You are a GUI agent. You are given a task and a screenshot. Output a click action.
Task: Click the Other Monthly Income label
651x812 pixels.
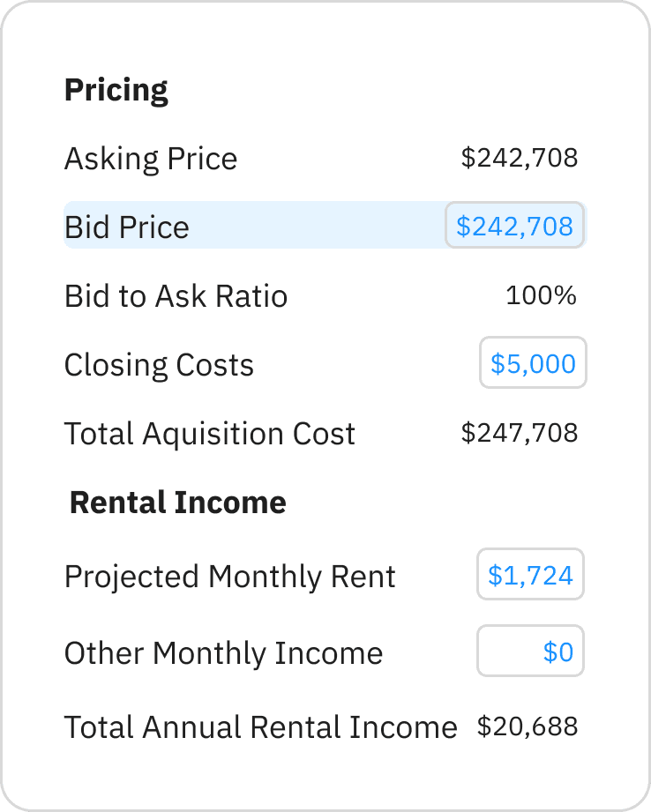(x=223, y=653)
